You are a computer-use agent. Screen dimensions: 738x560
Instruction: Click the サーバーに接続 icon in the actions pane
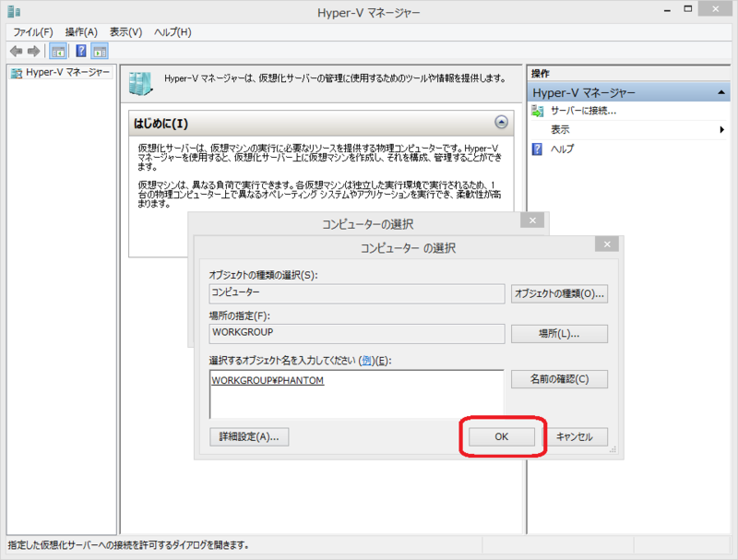click(x=537, y=109)
